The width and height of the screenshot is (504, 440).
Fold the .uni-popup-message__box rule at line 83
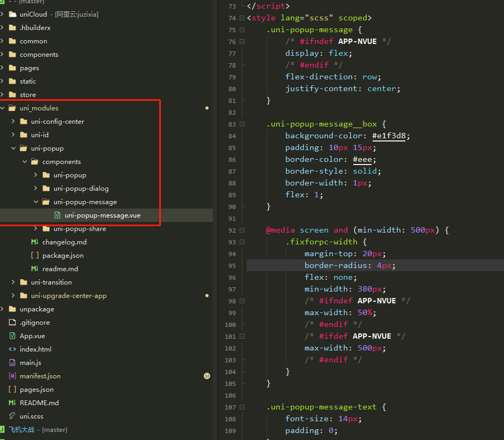coord(242,124)
